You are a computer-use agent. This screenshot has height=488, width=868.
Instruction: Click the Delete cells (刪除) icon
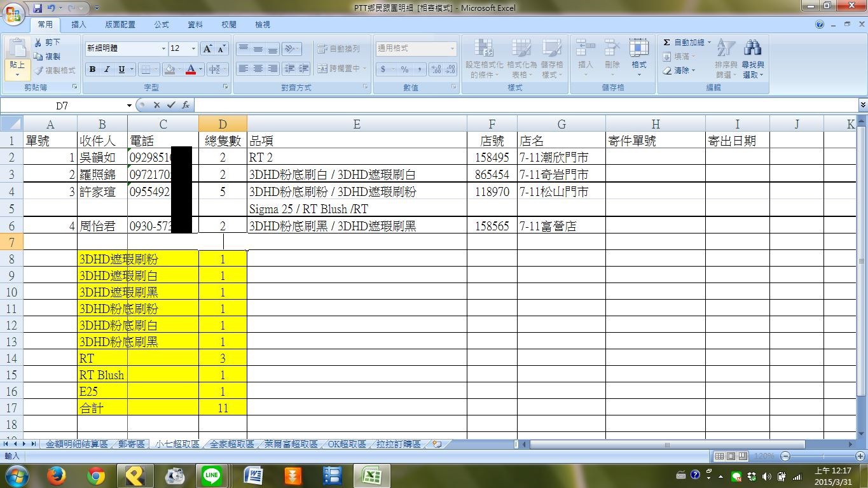(x=612, y=59)
